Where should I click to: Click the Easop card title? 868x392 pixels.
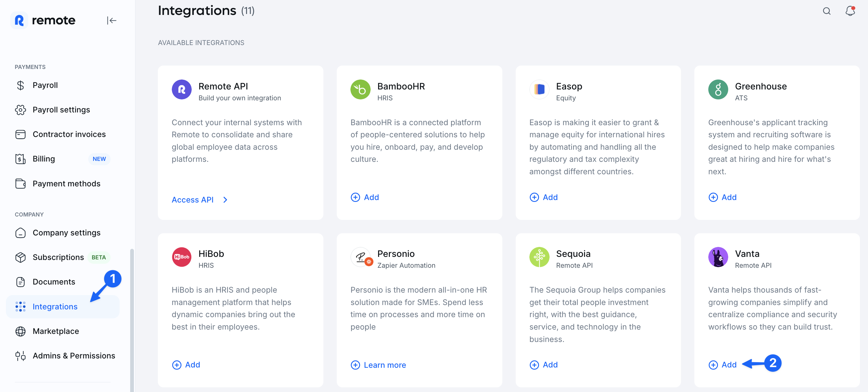coord(569,86)
